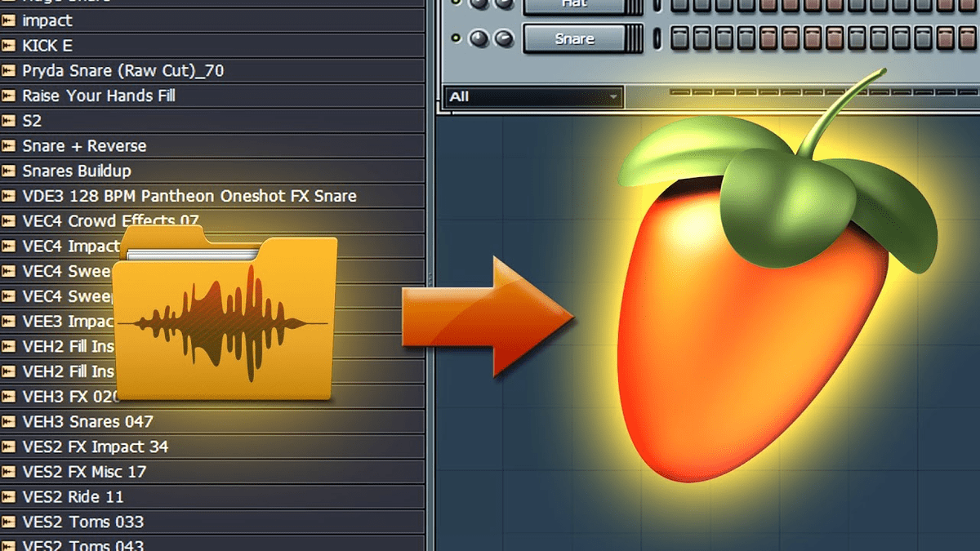The width and height of the screenshot is (980, 551).
Task: Click the Snare channel volume knob
Action: 504,38
